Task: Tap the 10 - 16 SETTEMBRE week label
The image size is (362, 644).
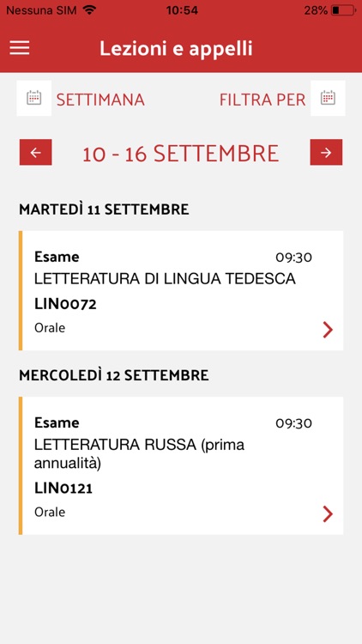Action: (181, 153)
